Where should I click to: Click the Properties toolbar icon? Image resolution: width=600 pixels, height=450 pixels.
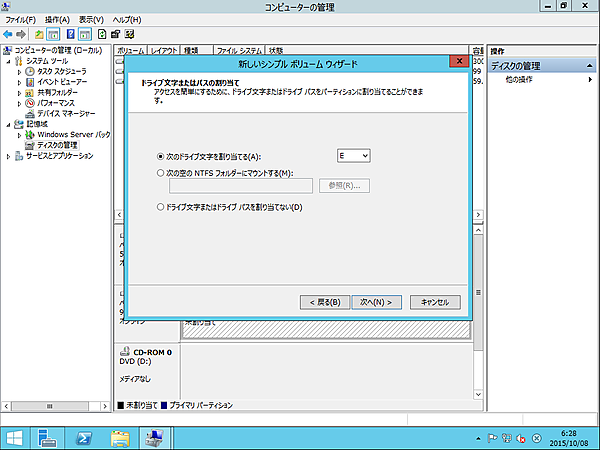tap(116, 34)
